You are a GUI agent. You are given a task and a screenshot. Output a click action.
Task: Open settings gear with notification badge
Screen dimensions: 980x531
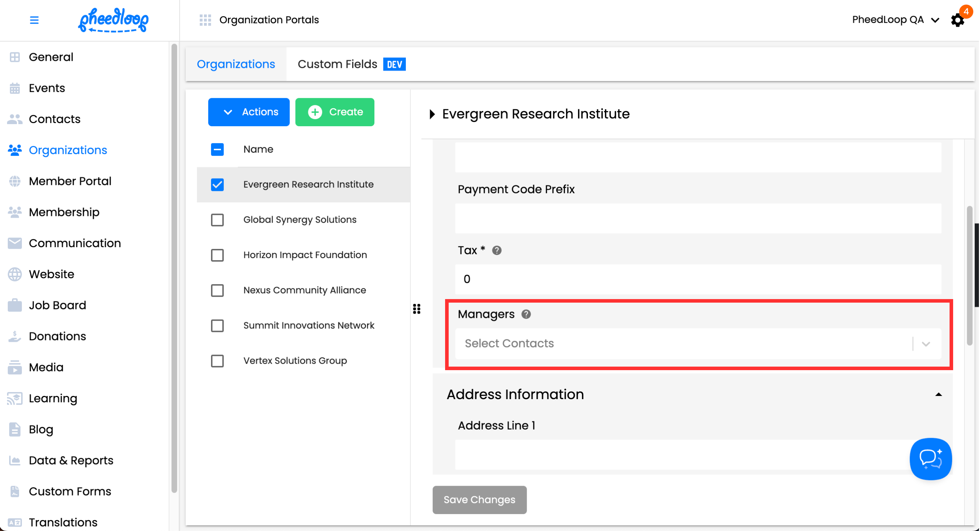coord(957,20)
